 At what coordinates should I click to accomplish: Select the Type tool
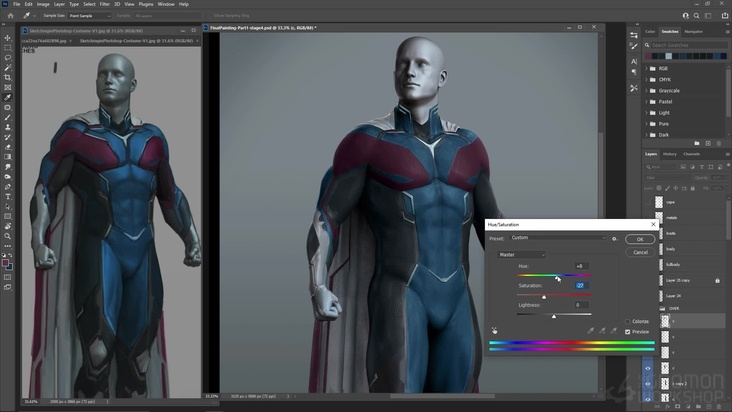pyautogui.click(x=7, y=196)
